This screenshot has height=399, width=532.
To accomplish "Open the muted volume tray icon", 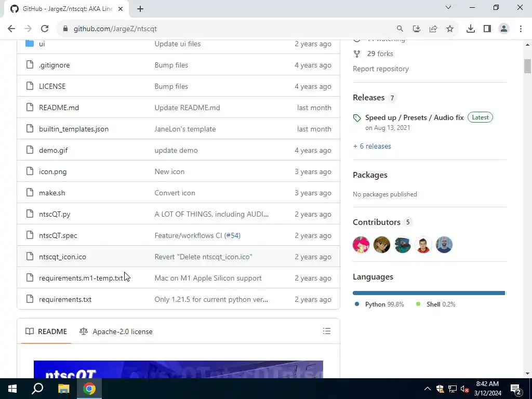I will pos(464,389).
